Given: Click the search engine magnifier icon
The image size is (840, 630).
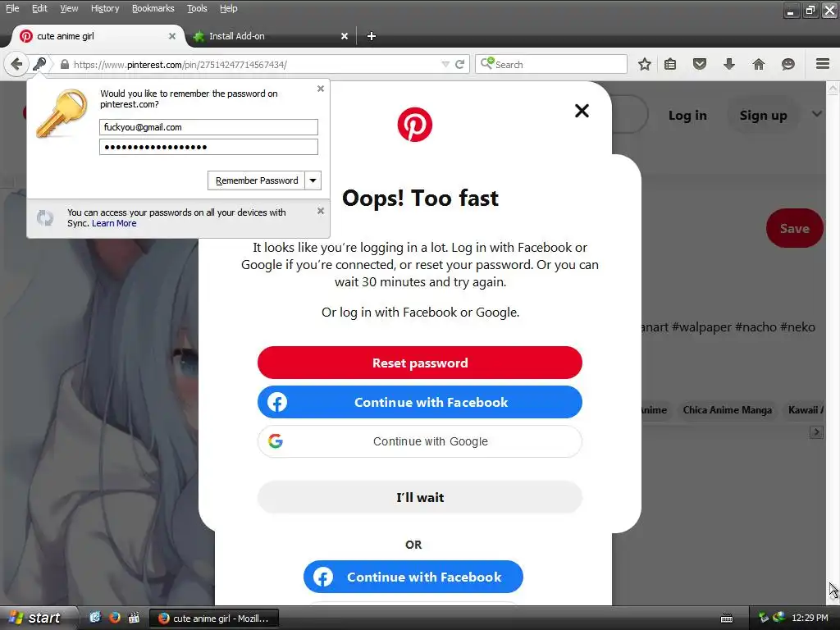Looking at the screenshot, I should coord(487,64).
